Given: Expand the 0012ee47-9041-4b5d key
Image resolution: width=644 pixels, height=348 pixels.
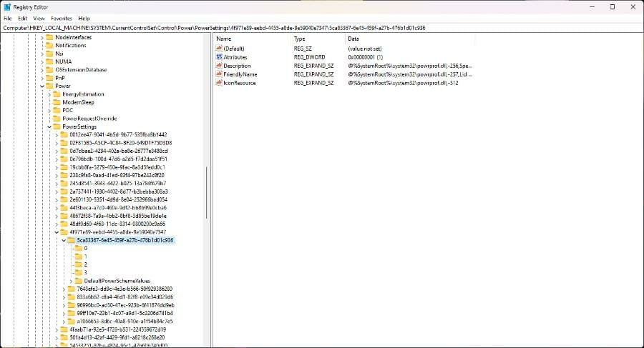Looking at the screenshot, I should (57, 134).
